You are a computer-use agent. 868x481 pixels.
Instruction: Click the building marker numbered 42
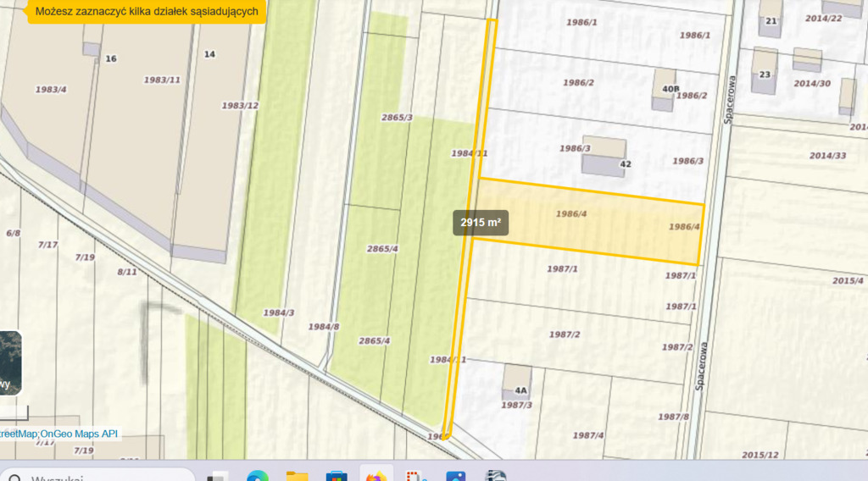pos(604,156)
